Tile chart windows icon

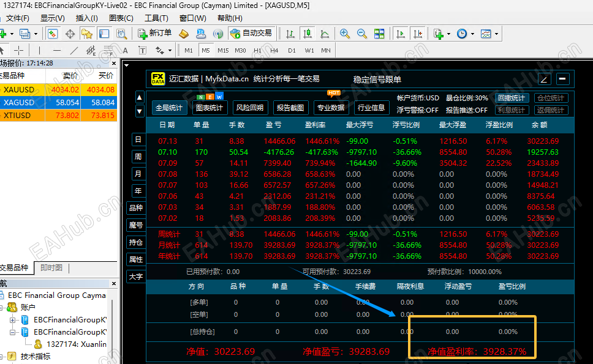click(x=379, y=34)
